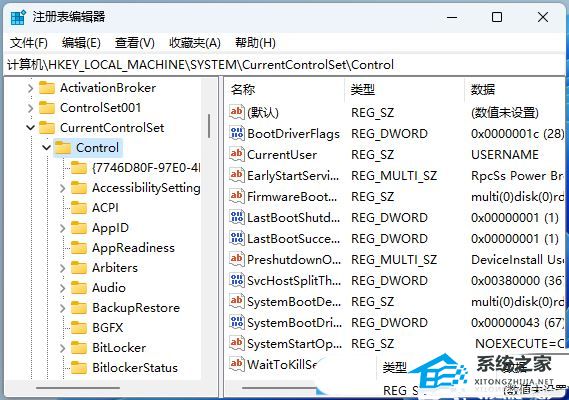Select the ACPI folder icon

pyautogui.click(x=79, y=208)
